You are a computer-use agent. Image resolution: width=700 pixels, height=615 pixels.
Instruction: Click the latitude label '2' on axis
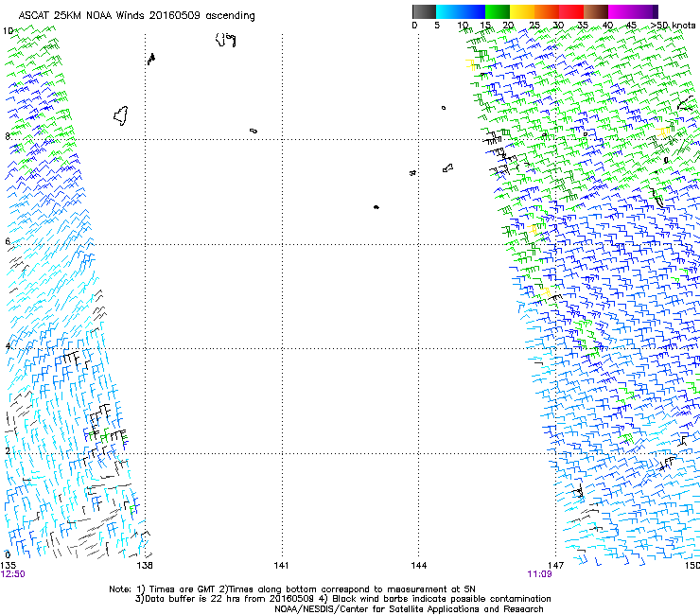tap(8, 450)
